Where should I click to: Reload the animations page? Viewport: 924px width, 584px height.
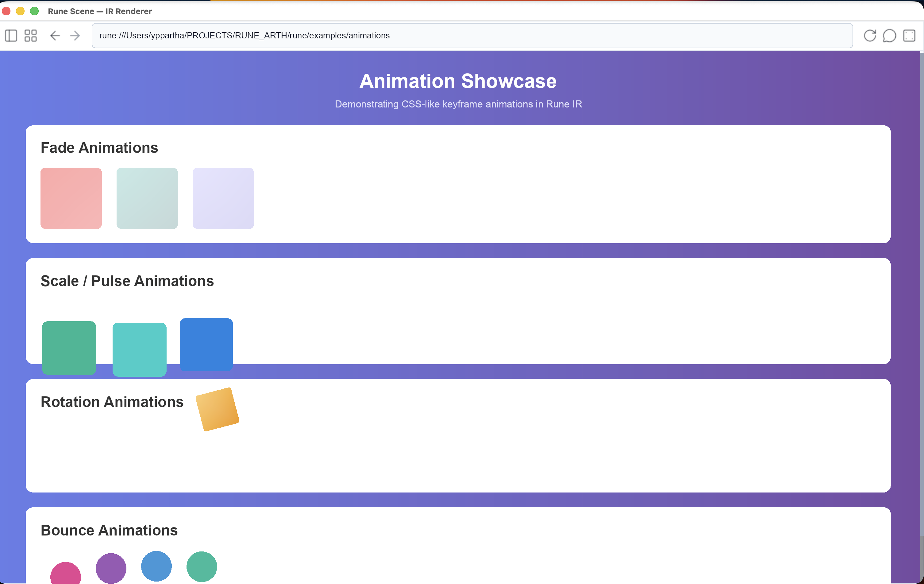pos(870,35)
